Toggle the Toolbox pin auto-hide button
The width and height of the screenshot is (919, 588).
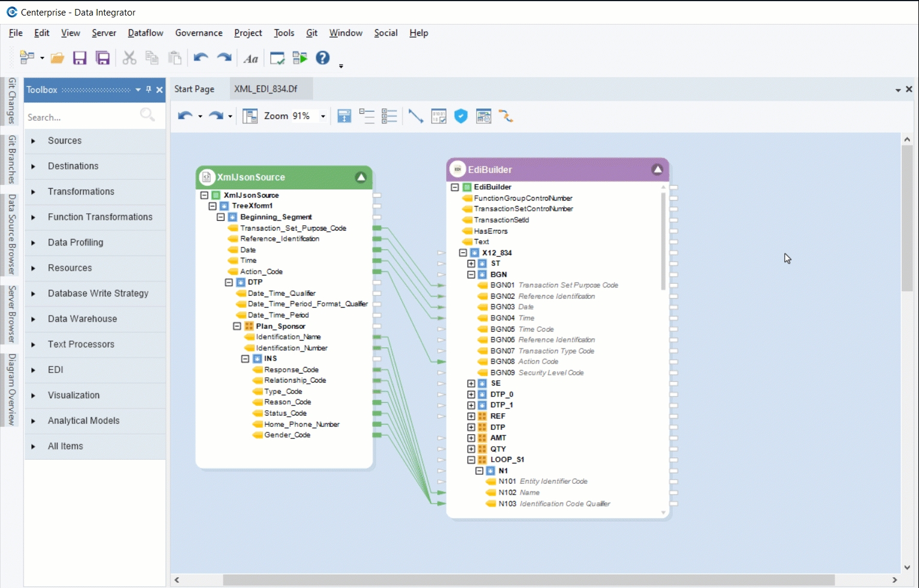(x=149, y=90)
